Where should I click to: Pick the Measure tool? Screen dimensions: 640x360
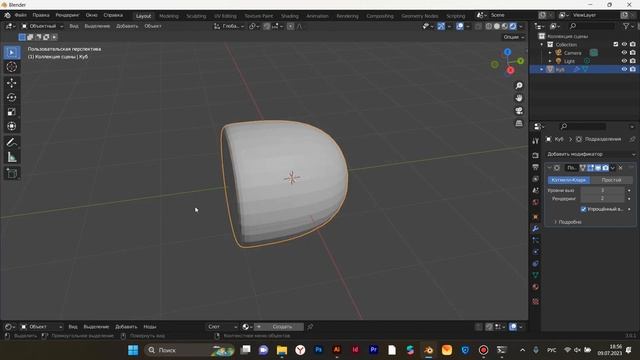coord(11,157)
